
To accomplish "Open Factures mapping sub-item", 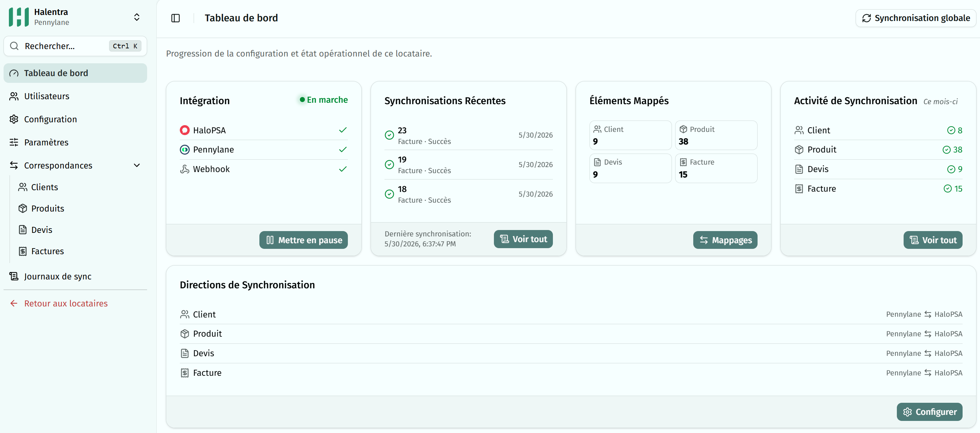I will (80, 251).
